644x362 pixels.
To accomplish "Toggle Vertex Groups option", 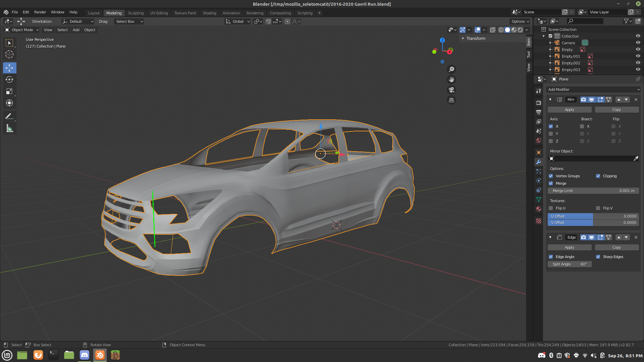I will (551, 176).
